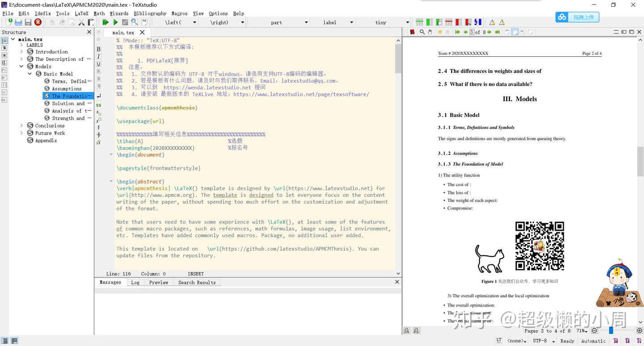The image size is (644, 346).
Task: Toggle superscript mode in side toolbar
Action: coord(98,118)
